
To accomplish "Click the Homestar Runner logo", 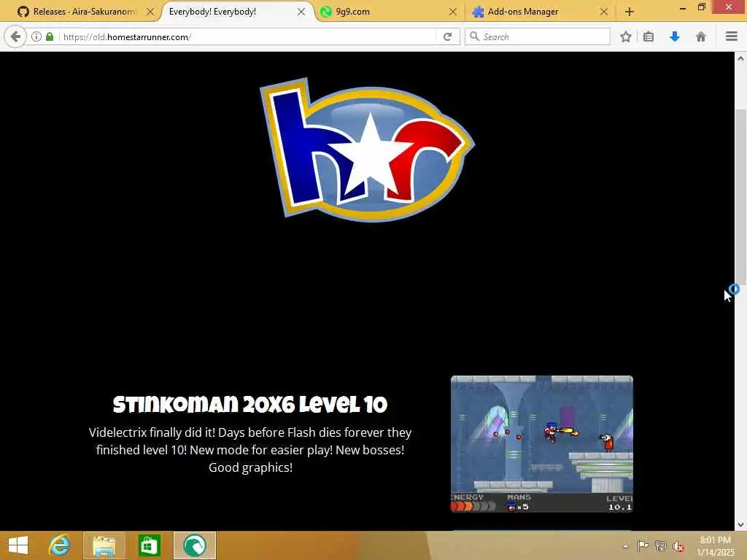I will pos(367,149).
